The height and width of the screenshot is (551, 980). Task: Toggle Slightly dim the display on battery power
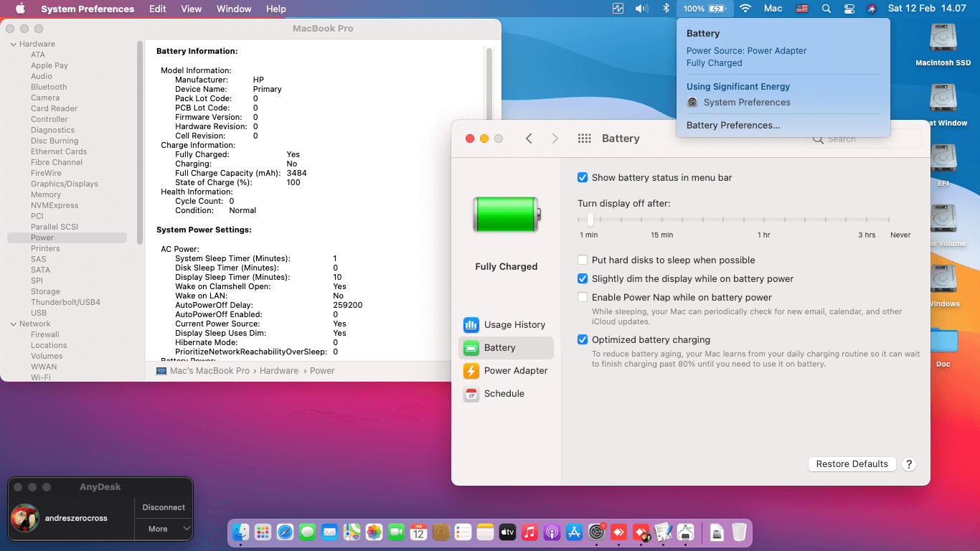(583, 278)
